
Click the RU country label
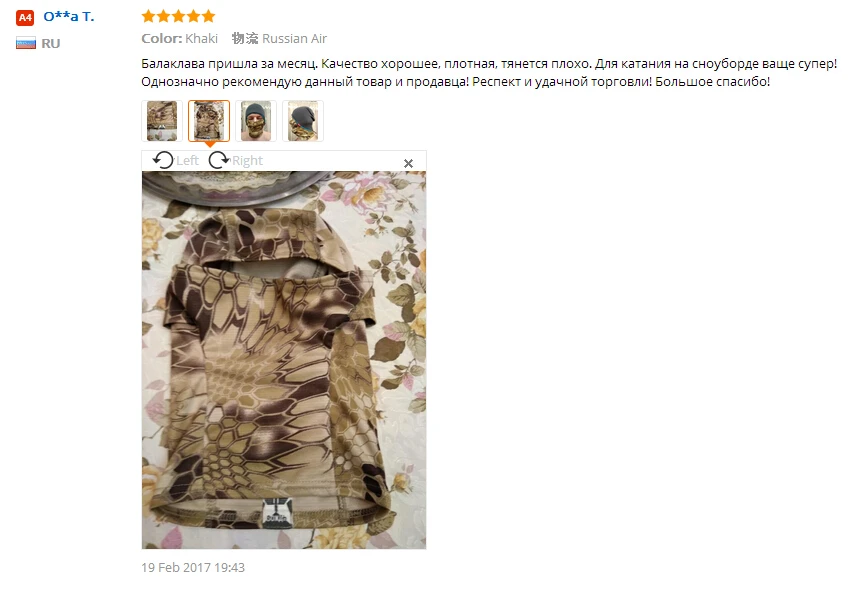click(51, 44)
